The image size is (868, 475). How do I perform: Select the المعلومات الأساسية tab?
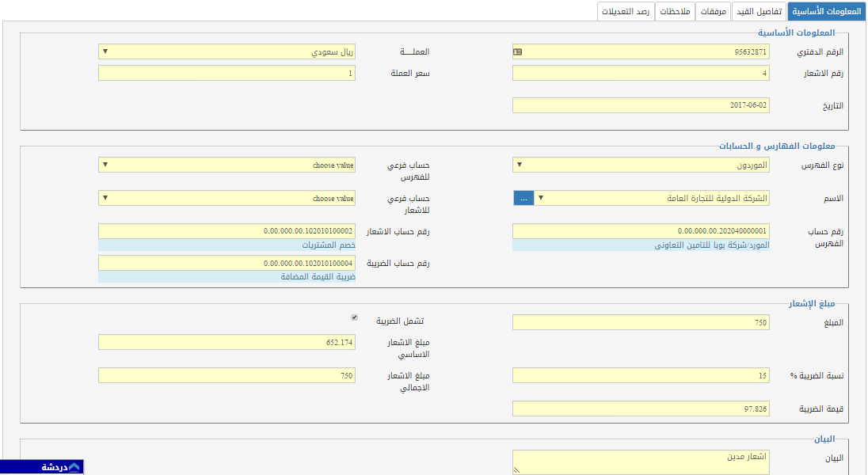click(x=826, y=11)
